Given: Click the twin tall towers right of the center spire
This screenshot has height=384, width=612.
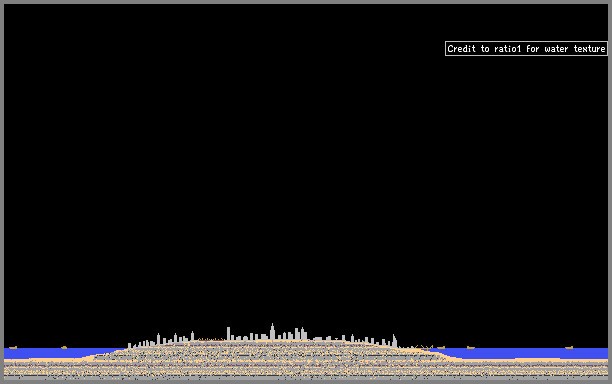Looking at the screenshot, I should 300,334.
